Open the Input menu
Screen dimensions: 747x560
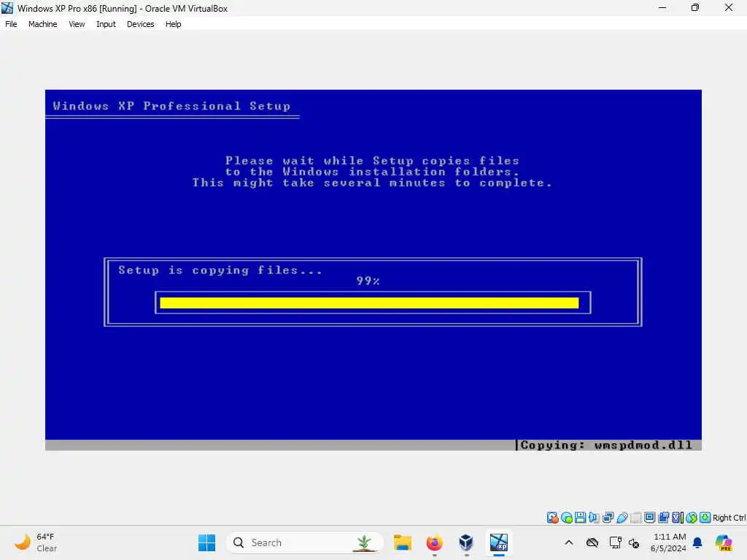coord(106,24)
